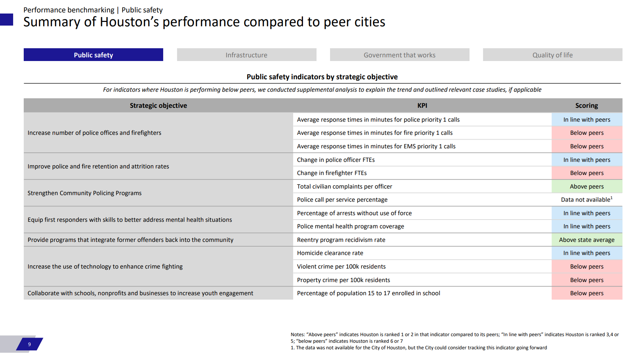Open the Government that works tab
Image resolution: width=644 pixels, height=361 pixels.
[399, 55]
